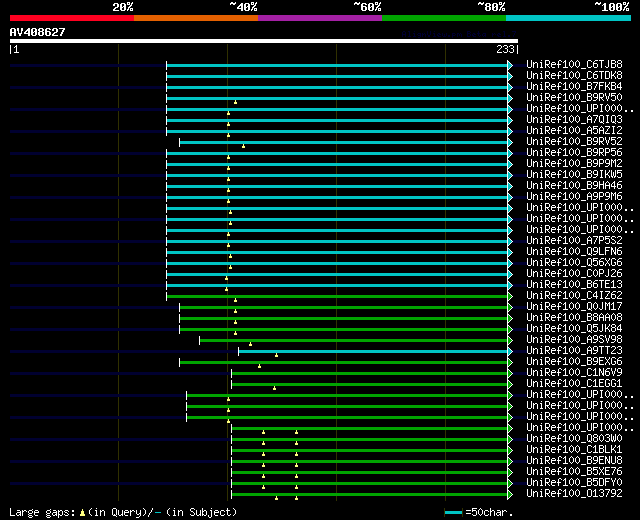
Task: Open hit UniRef100_B9RP56
Action: point(574,153)
